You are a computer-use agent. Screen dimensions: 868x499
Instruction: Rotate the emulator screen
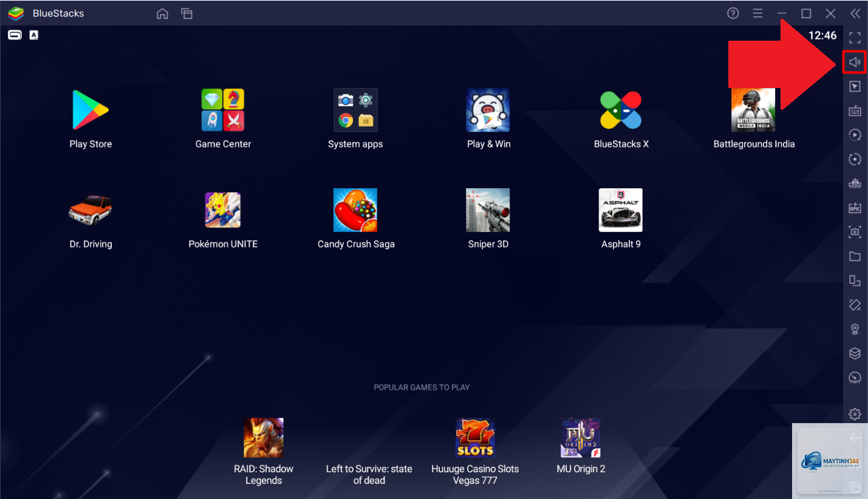855,280
